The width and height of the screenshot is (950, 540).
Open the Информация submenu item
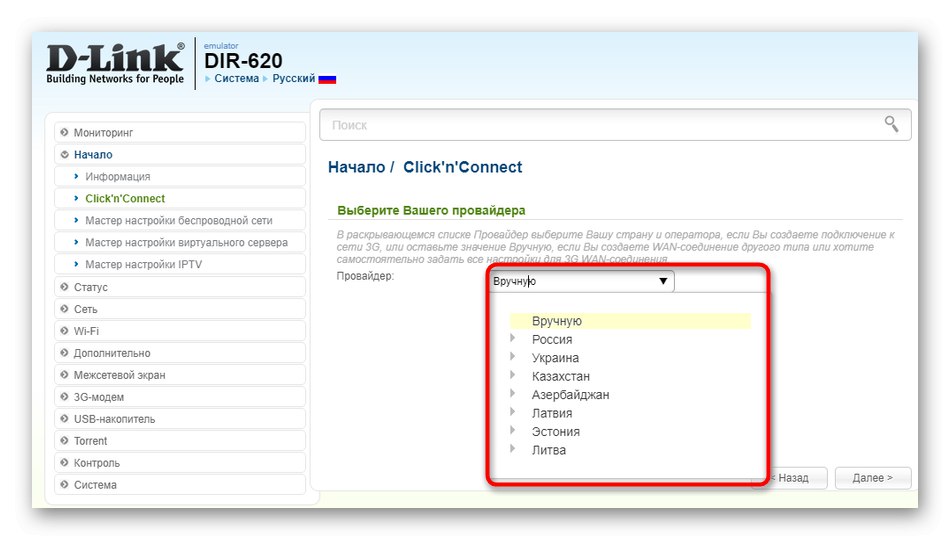[x=180, y=176]
